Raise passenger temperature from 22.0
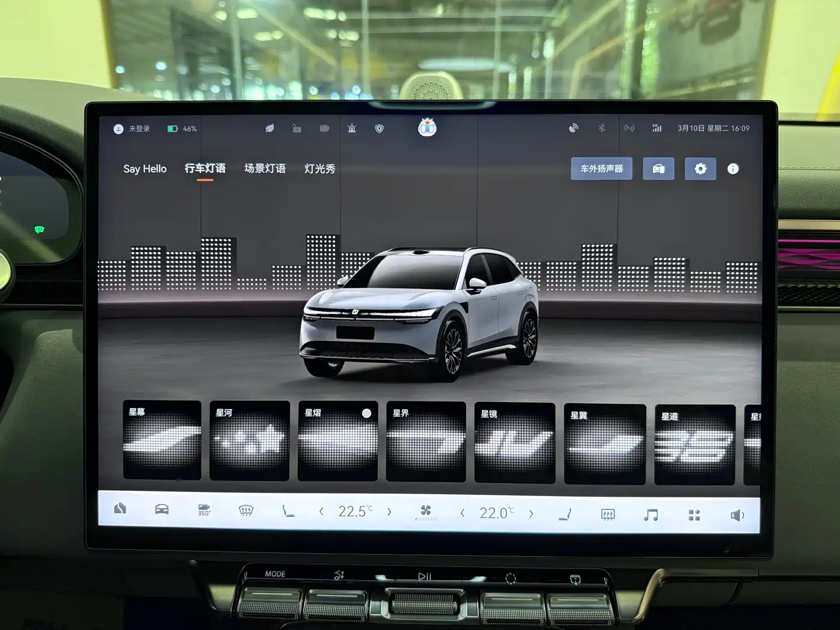Image resolution: width=840 pixels, height=630 pixels. pyautogui.click(x=531, y=514)
